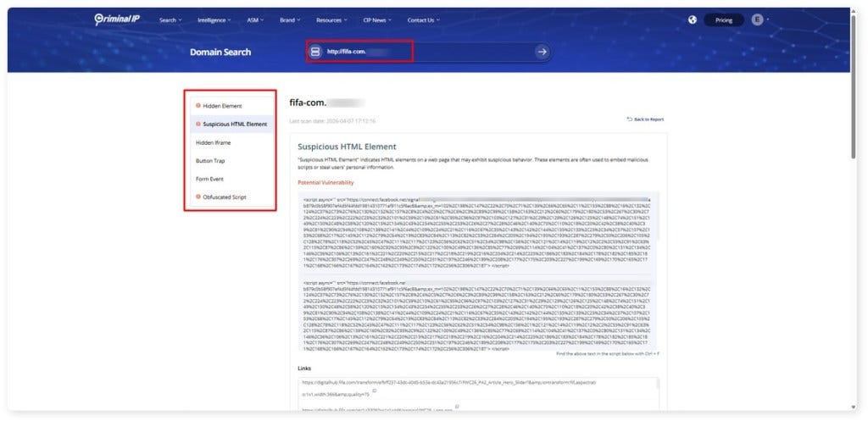
Task: Open the Pricing page button
Action: click(724, 20)
